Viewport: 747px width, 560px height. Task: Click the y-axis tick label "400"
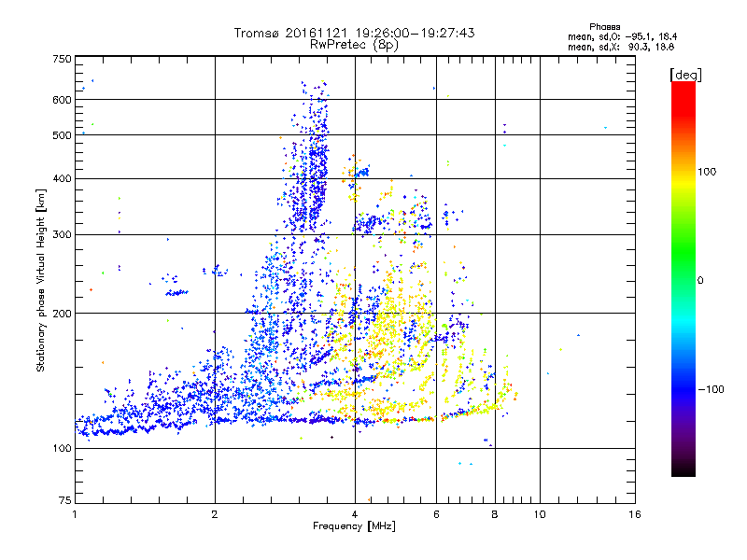tap(63, 179)
